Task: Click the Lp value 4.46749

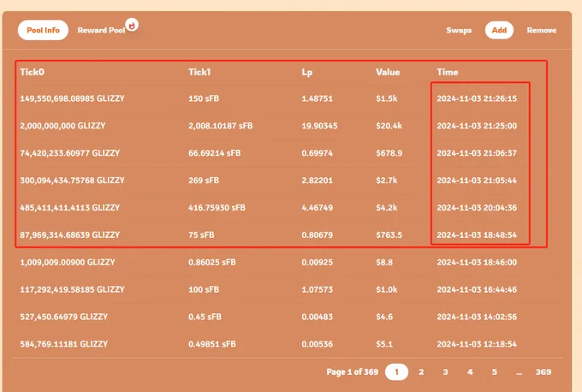Action: pos(317,208)
